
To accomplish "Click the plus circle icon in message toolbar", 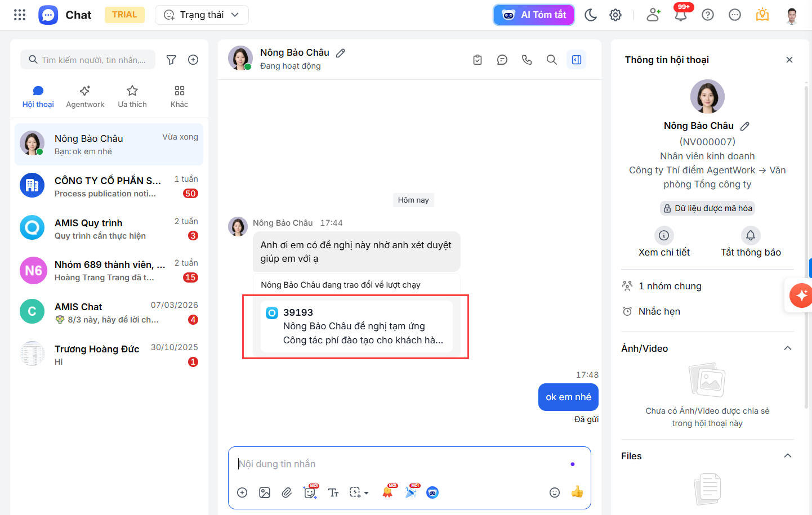I will [x=242, y=492].
